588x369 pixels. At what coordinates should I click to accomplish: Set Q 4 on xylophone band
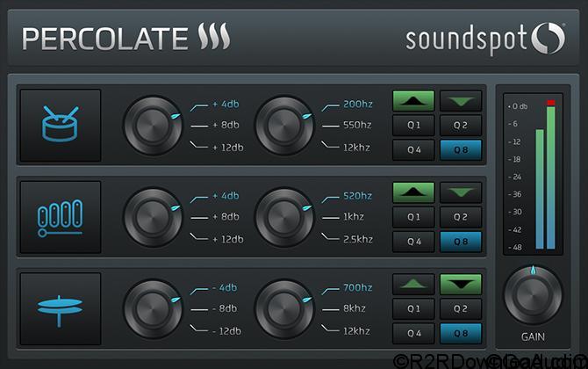pos(413,242)
